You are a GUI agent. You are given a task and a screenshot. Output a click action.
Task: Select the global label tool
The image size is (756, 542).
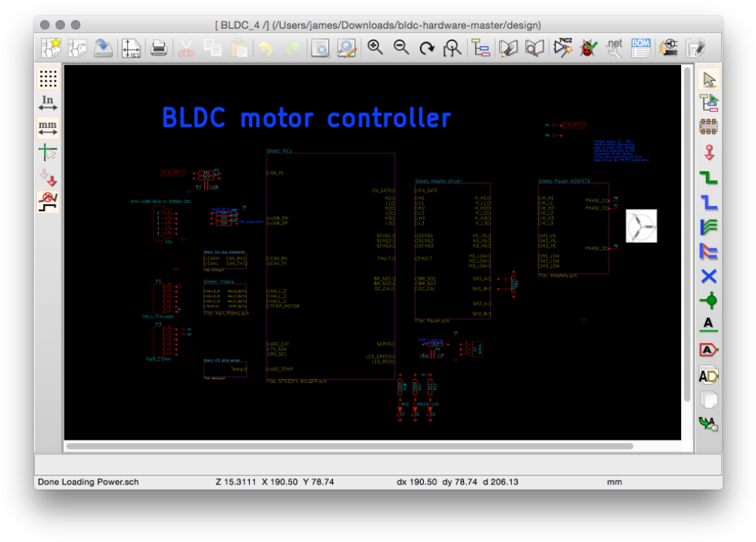coord(709,350)
